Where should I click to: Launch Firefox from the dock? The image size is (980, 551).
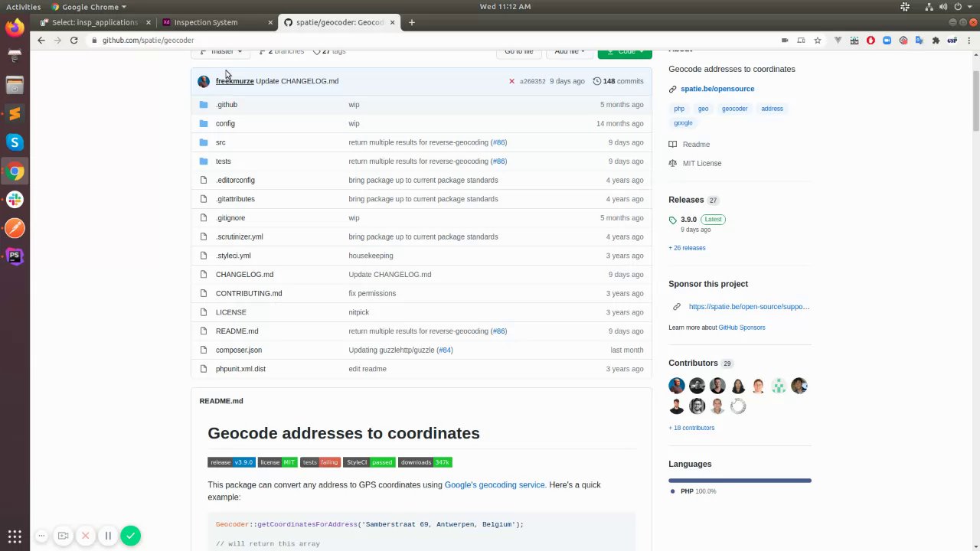pyautogui.click(x=15, y=28)
